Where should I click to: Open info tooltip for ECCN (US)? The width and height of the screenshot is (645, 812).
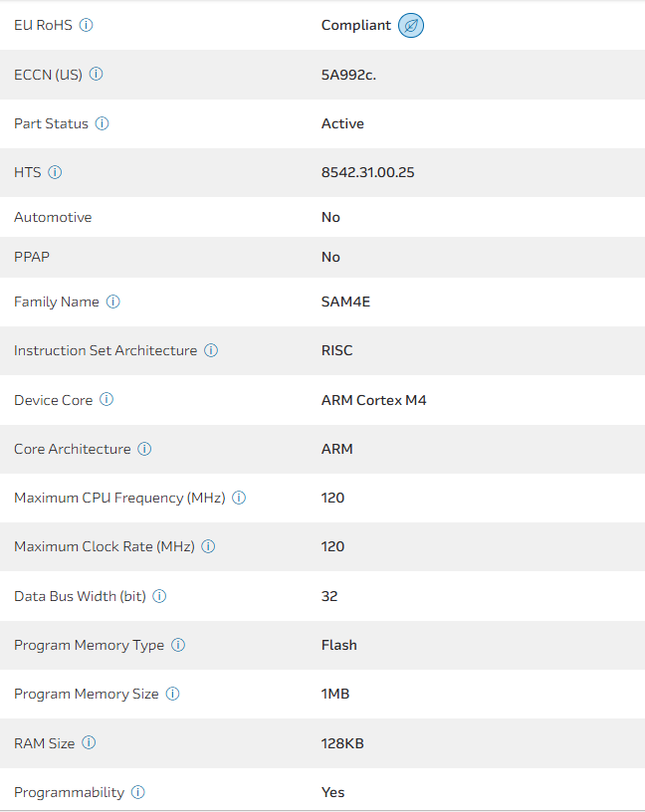pos(96,74)
